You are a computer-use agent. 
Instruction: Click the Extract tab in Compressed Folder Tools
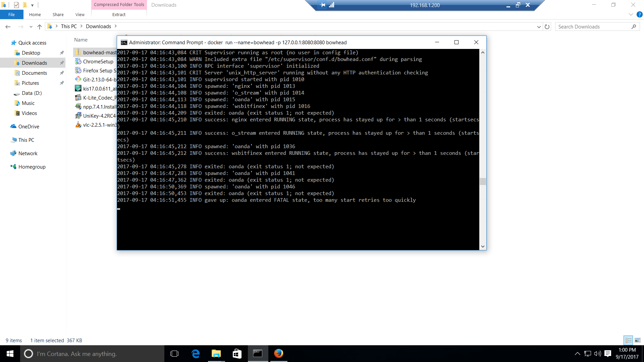118,15
